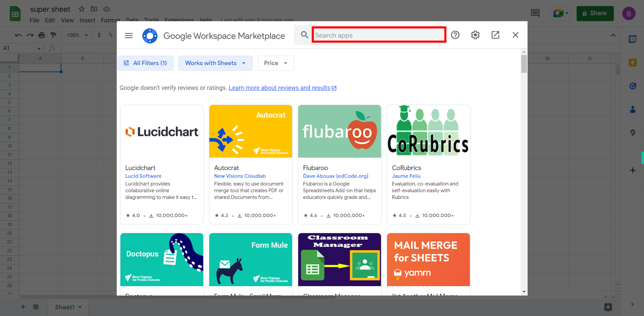
Task: Click the Explore button at bottom right
Action: click(x=608, y=307)
